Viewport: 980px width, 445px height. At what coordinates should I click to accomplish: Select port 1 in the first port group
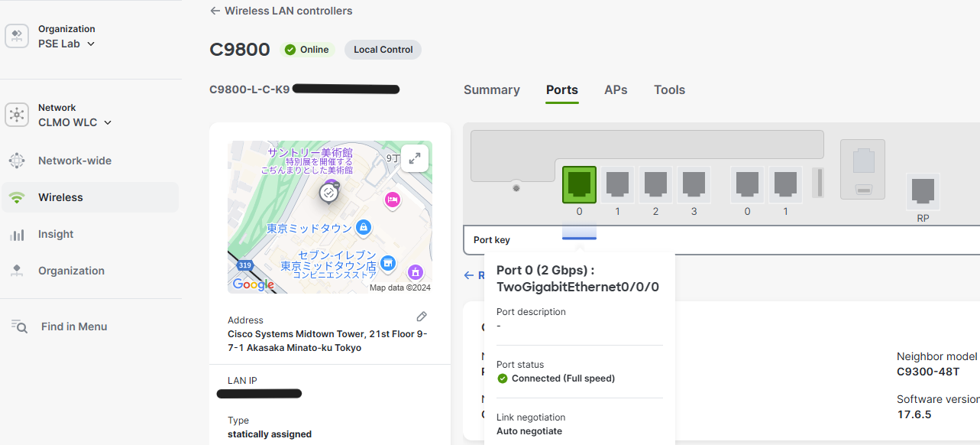(617, 184)
